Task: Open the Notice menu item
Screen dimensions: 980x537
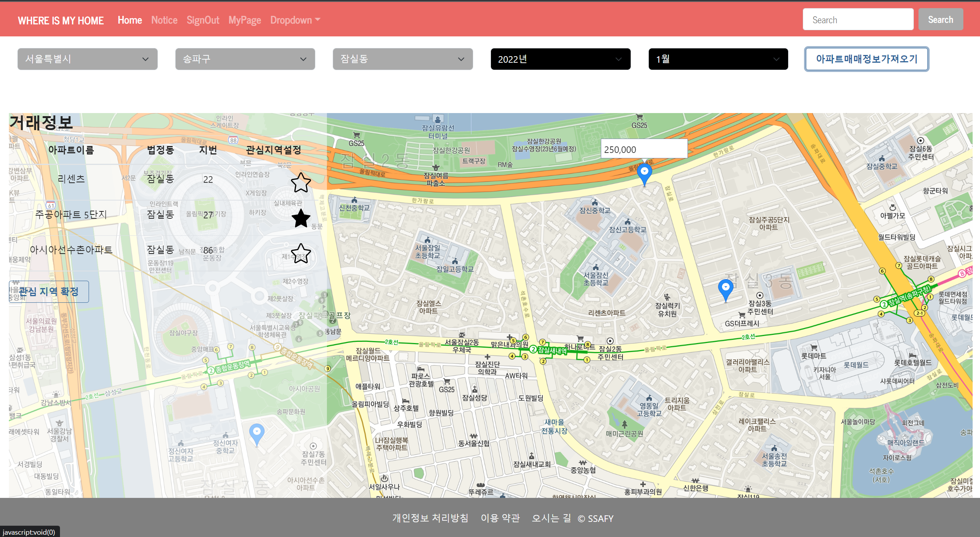Action: pyautogui.click(x=164, y=20)
